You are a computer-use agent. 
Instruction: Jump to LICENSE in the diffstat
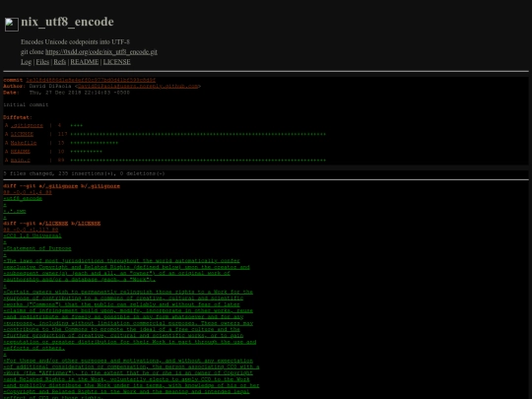coord(22,134)
